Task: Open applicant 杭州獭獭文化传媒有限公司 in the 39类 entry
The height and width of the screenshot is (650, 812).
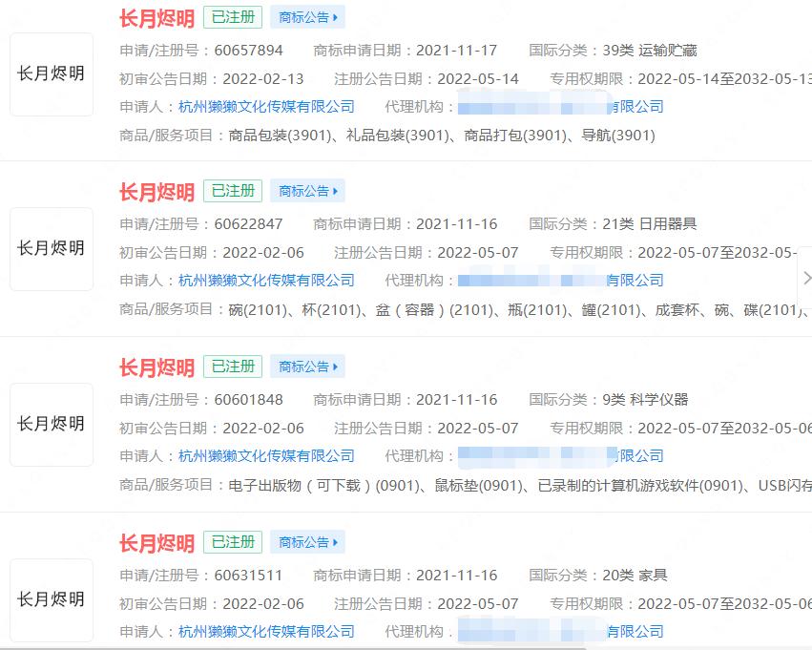Action: [x=266, y=107]
